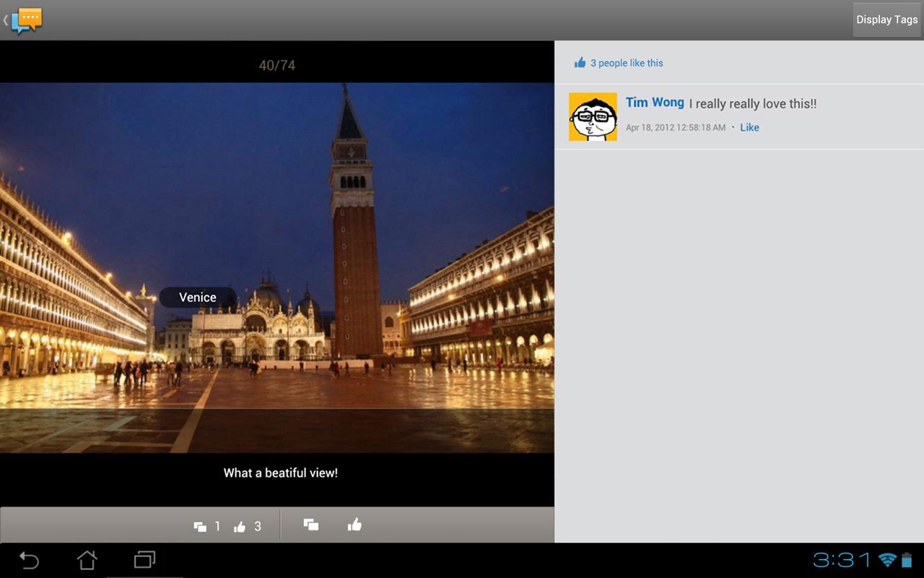The image size is (924, 578).
Task: Open Tim Wong's profile name link
Action: point(655,103)
